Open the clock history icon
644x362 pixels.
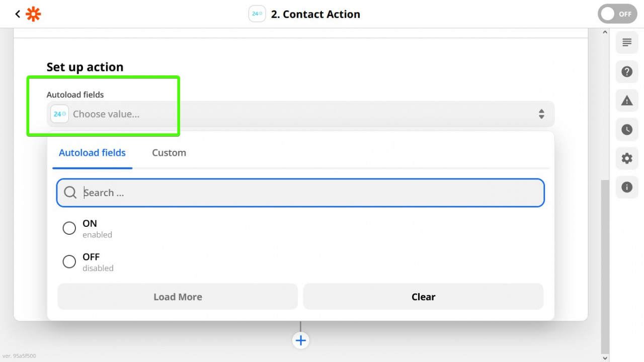point(627,129)
